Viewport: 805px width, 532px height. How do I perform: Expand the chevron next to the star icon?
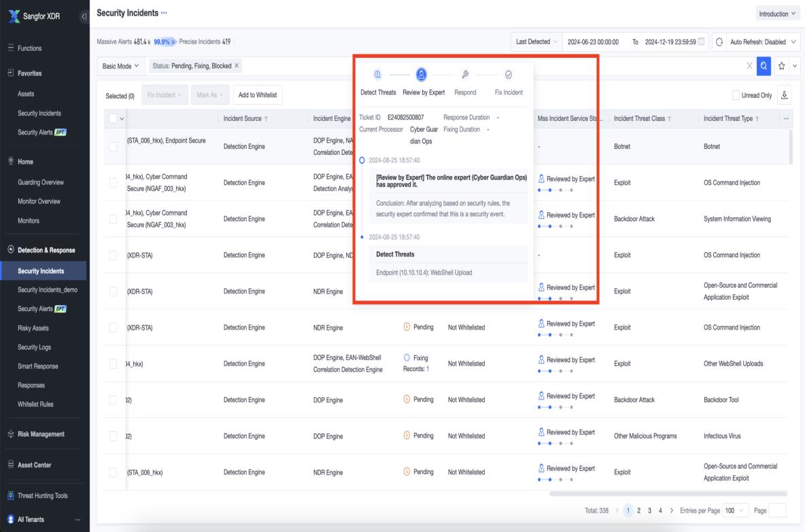[x=795, y=66]
